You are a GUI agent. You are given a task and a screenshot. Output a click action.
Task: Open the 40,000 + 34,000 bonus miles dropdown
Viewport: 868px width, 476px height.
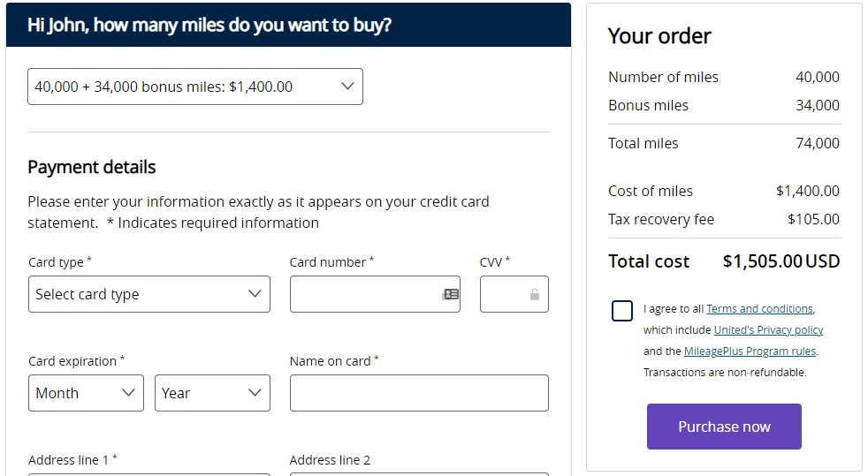click(x=195, y=87)
